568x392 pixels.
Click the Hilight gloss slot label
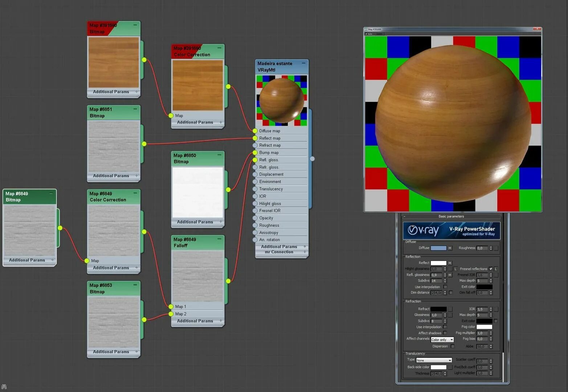pyautogui.click(x=270, y=204)
